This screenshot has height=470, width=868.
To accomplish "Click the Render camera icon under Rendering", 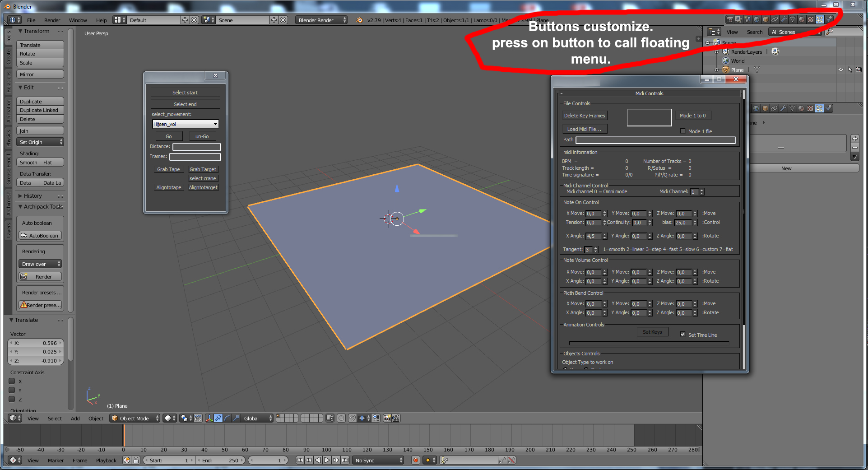I will pyautogui.click(x=24, y=277).
